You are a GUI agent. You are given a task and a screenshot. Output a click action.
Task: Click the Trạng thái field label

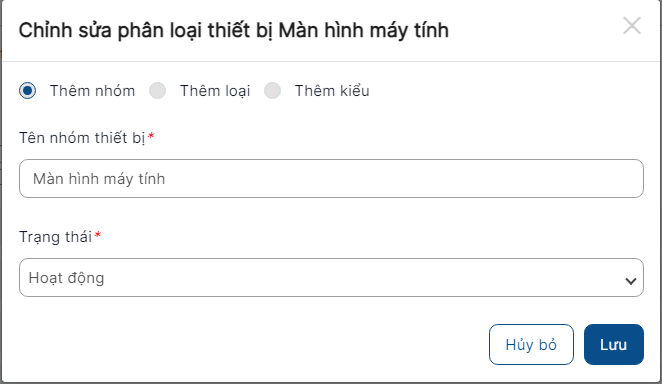tap(55, 237)
